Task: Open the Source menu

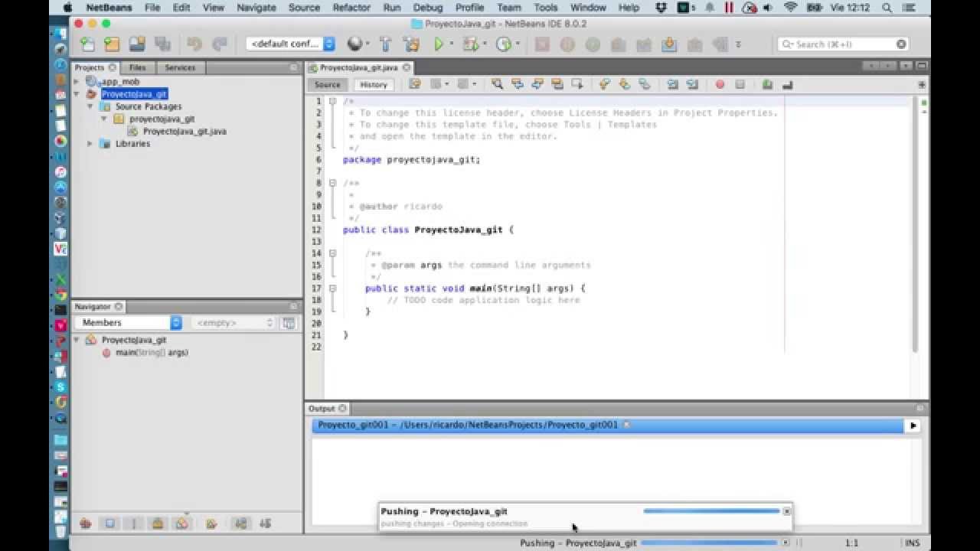Action: pyautogui.click(x=304, y=8)
